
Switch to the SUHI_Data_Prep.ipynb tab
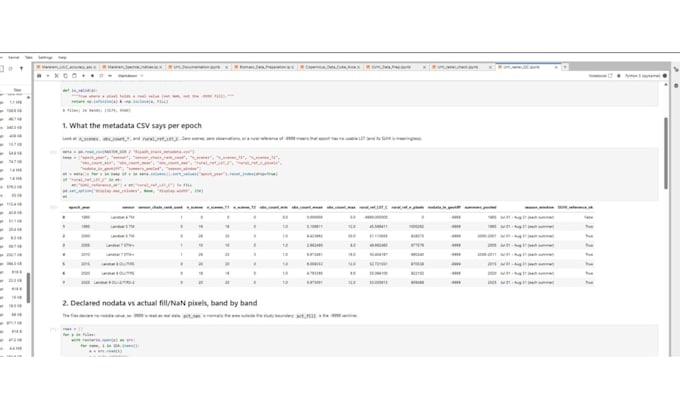pyautogui.click(x=396, y=67)
